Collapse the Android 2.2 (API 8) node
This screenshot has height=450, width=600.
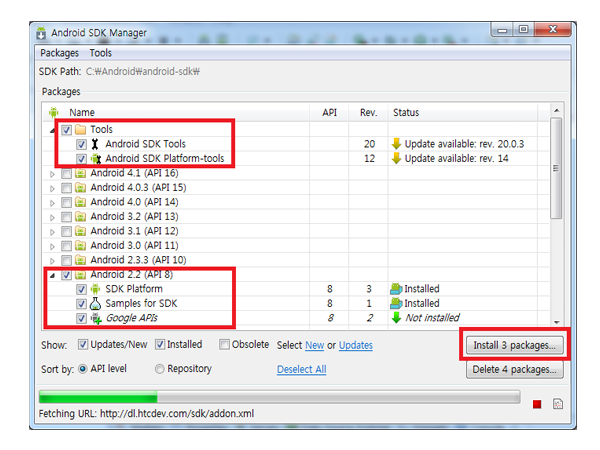tap(52, 274)
